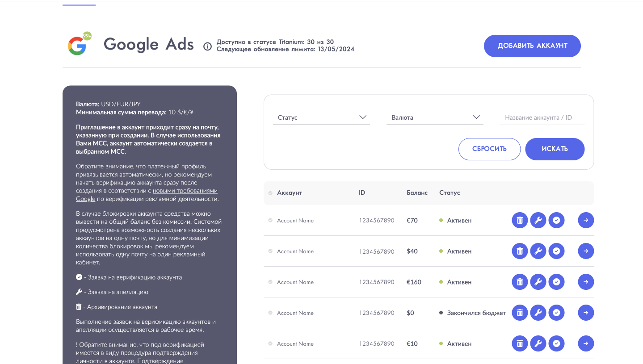Open the €10 account with arrow button
643x364 pixels.
coord(586,343)
